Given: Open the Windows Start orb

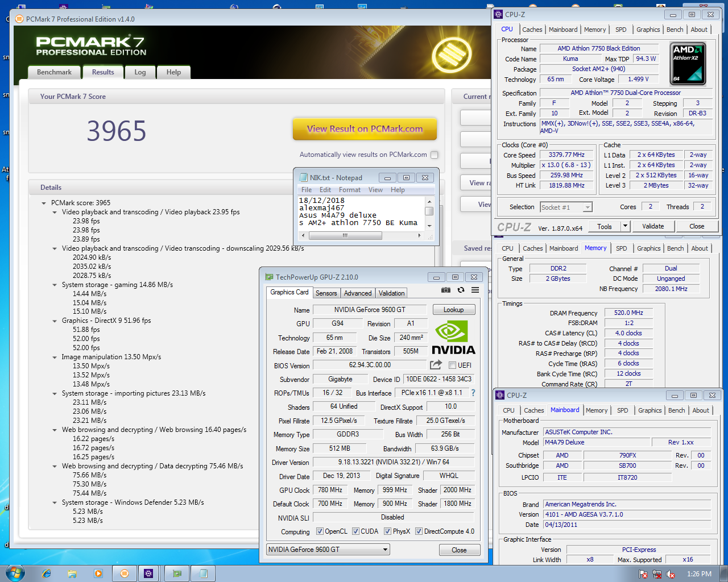Looking at the screenshot, I should pyautogui.click(x=15, y=573).
